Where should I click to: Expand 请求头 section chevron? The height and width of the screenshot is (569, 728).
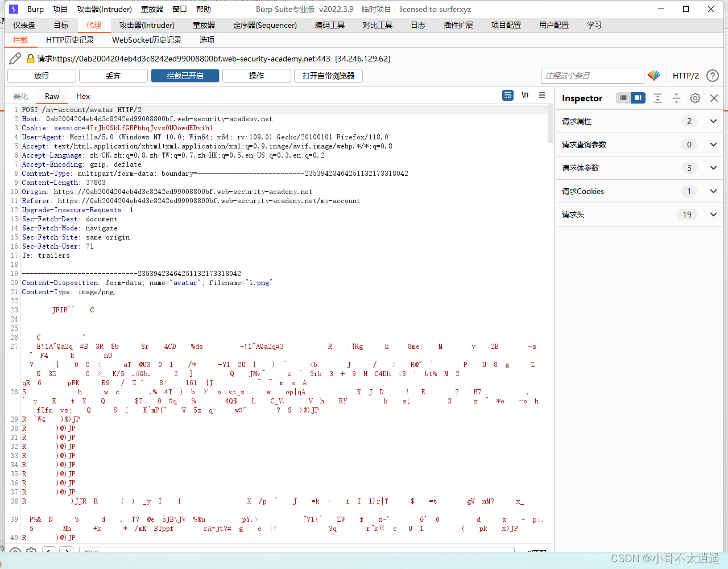[713, 215]
